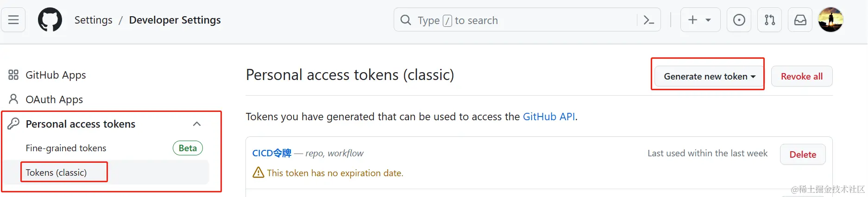Open the Pull requests icon in header
This screenshot has width=868, height=197.
pos(769,20)
